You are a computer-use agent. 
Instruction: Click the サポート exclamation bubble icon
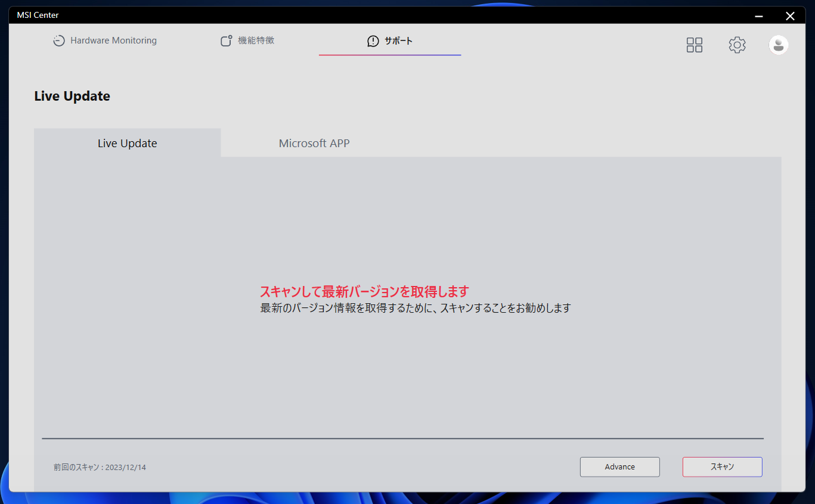coord(373,41)
